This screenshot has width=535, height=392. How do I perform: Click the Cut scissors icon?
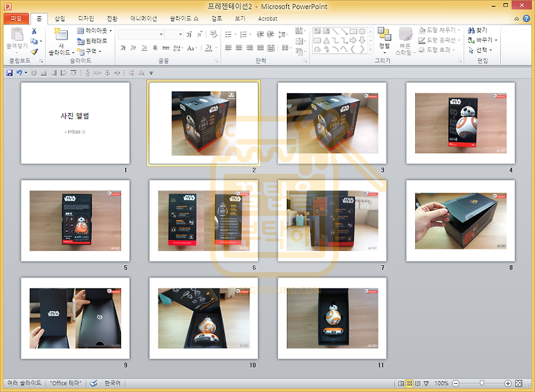point(34,31)
